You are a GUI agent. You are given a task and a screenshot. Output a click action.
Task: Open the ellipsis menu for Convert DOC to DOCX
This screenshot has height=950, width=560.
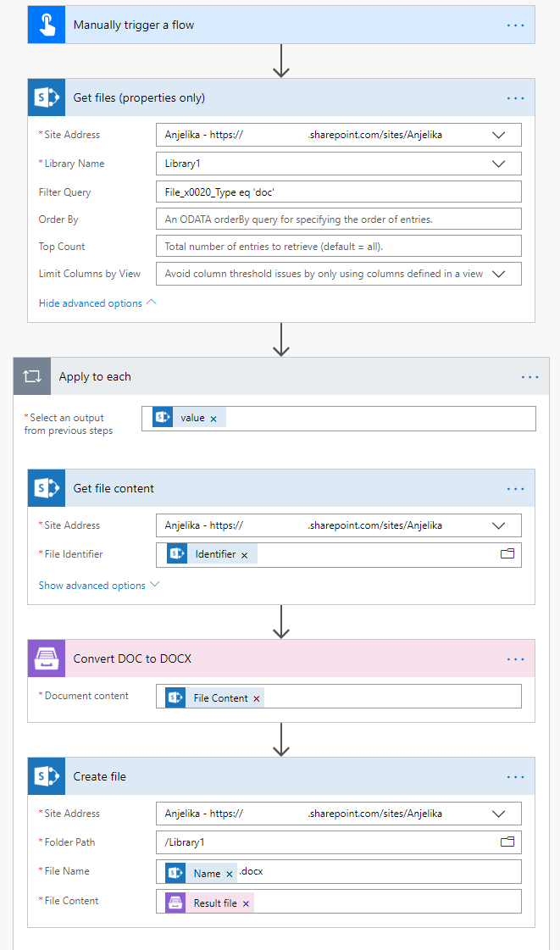[x=515, y=659]
